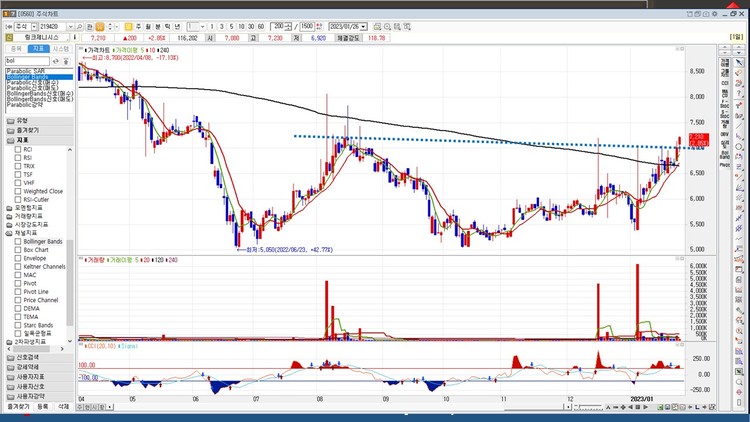This screenshot has width=750, height=422.
Task: Toggle the Keltner Channels checkbox
Action: [x=18, y=267]
